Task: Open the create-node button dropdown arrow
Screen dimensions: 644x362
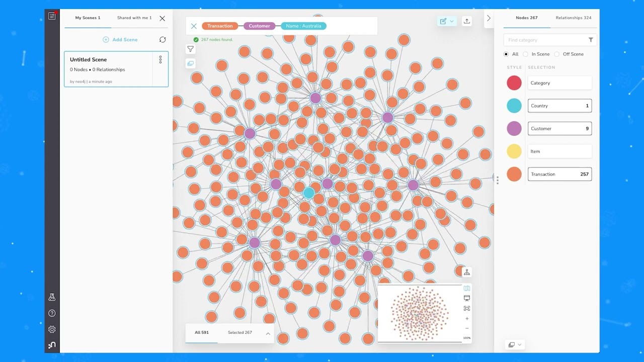Action: [x=452, y=21]
